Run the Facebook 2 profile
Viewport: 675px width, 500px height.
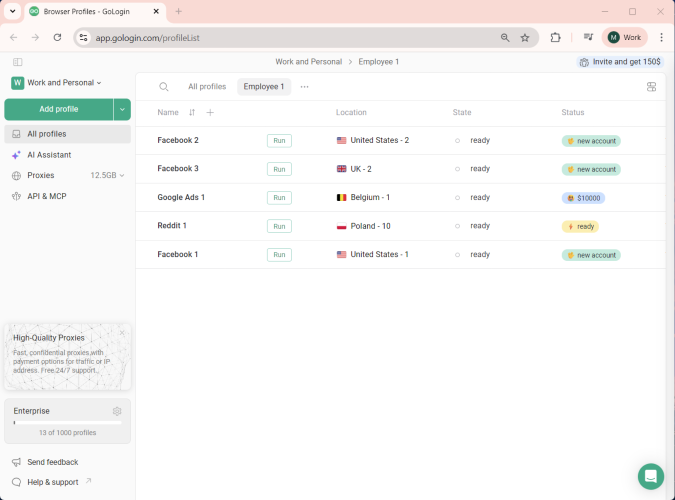279,141
